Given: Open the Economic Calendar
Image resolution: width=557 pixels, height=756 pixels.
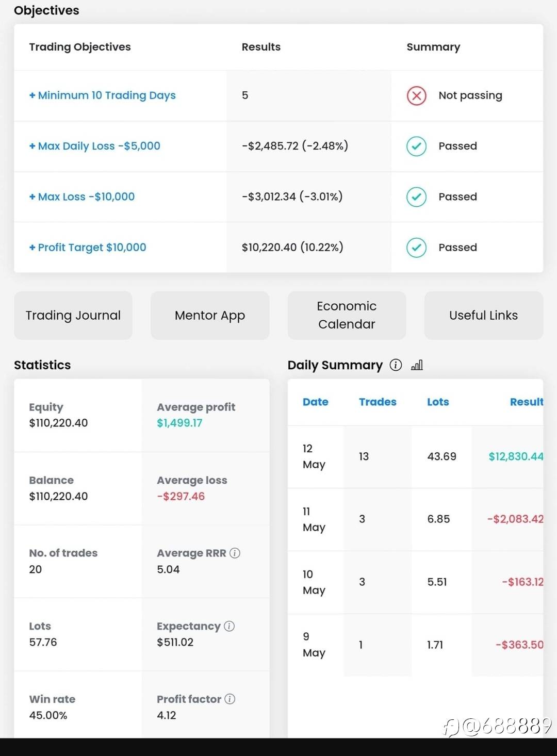Looking at the screenshot, I should [347, 315].
